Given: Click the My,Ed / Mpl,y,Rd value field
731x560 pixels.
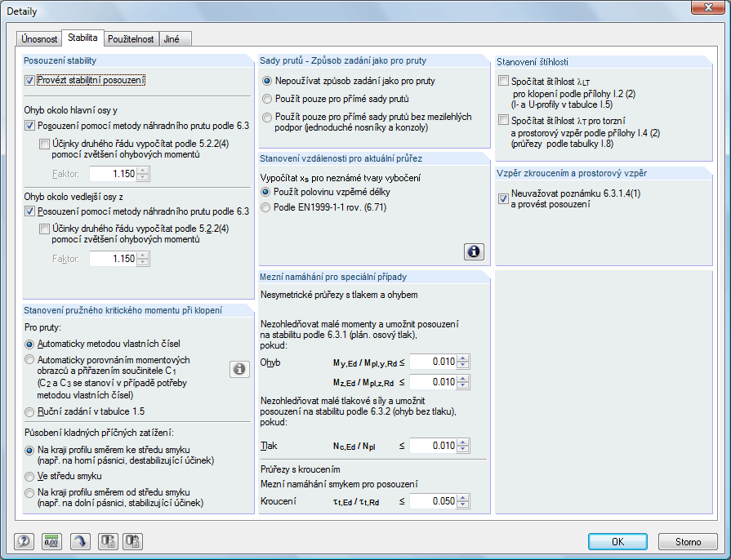Looking at the screenshot, I should click(x=433, y=362).
